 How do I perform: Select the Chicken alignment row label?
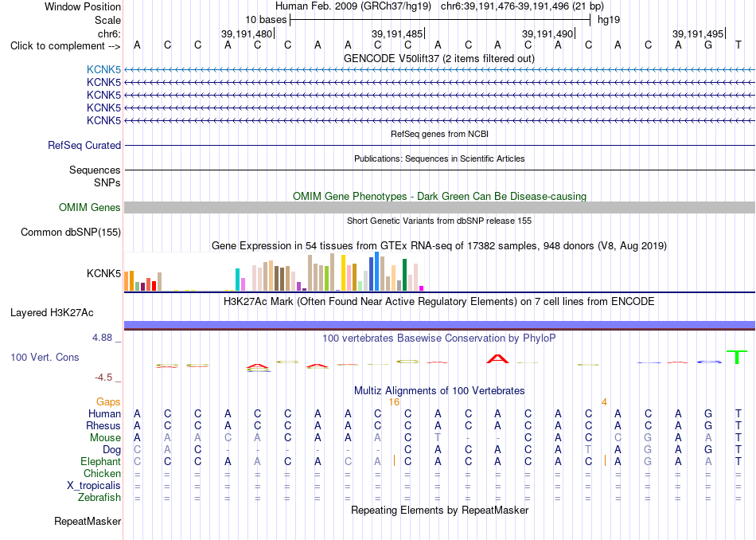[x=102, y=474]
